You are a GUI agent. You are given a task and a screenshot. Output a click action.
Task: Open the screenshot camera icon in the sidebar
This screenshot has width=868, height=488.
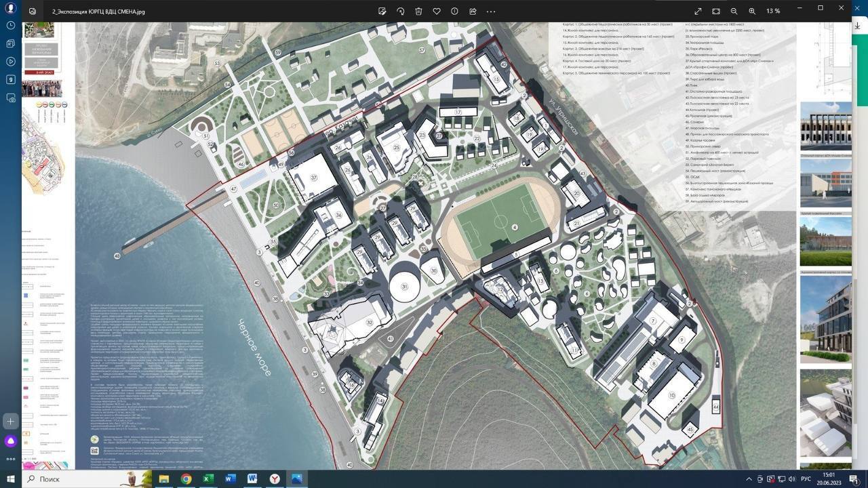click(x=11, y=98)
